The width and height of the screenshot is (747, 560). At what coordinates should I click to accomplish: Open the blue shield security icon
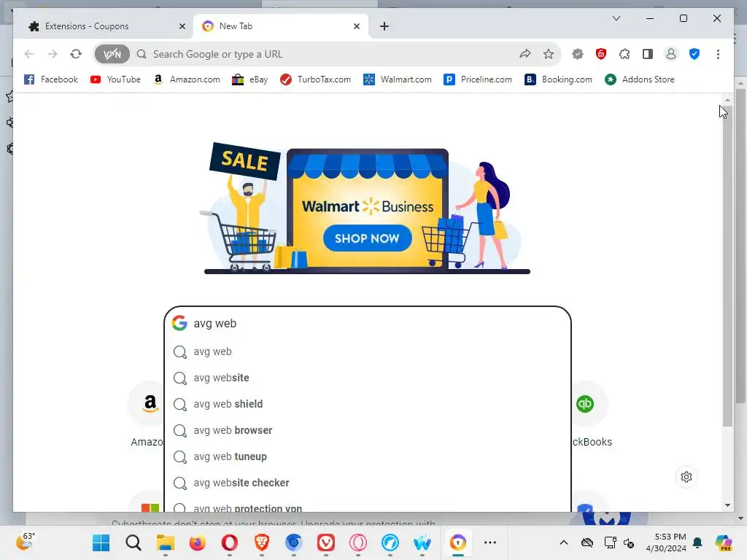coord(694,54)
